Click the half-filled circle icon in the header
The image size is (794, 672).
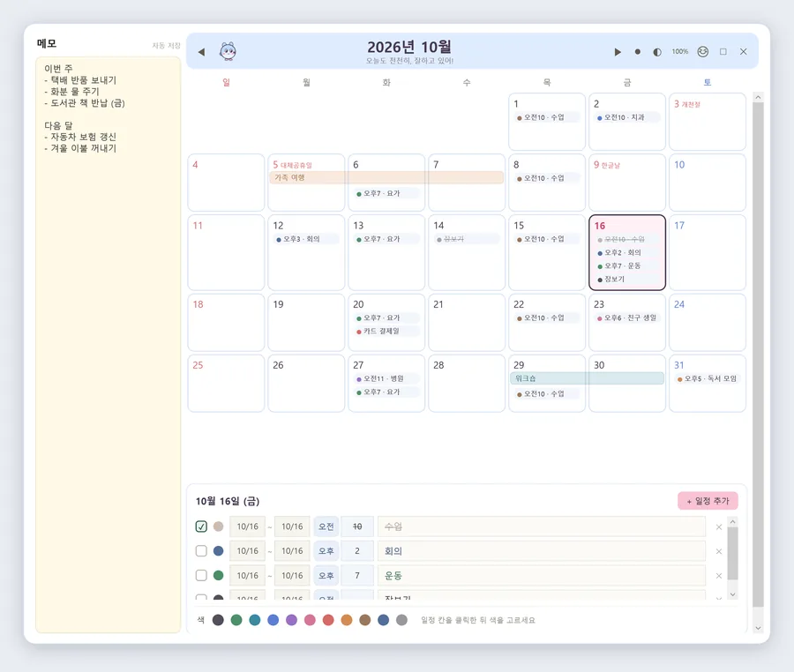[657, 52]
